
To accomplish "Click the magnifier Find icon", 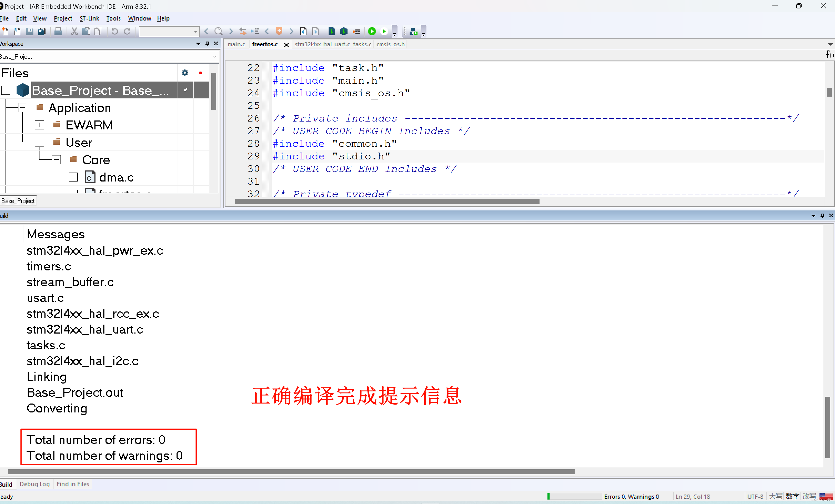I will point(219,32).
